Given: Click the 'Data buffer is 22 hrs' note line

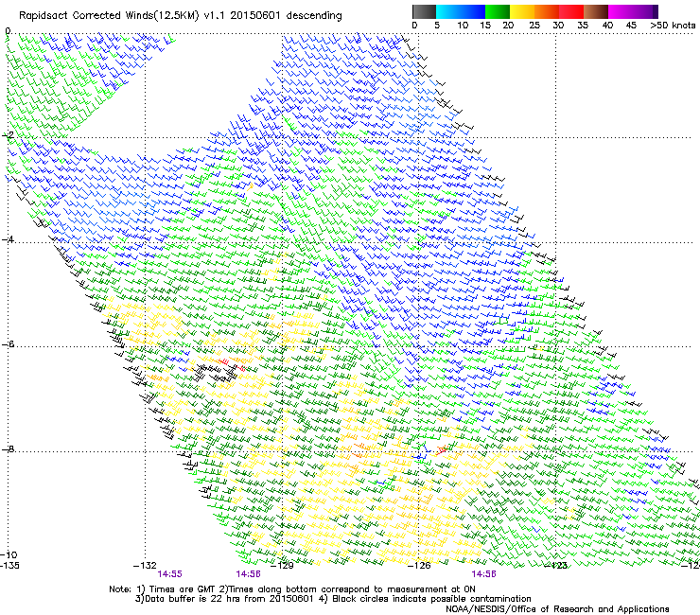Looking at the screenshot, I should (333, 599).
